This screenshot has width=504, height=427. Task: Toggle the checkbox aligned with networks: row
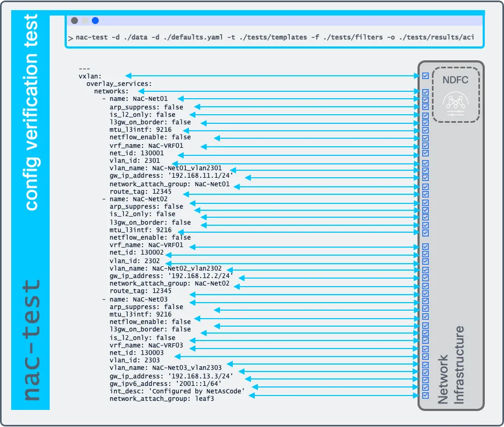pyautogui.click(x=425, y=92)
